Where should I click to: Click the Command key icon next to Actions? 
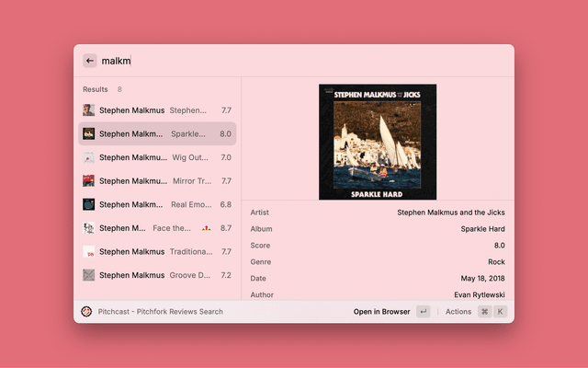484,312
